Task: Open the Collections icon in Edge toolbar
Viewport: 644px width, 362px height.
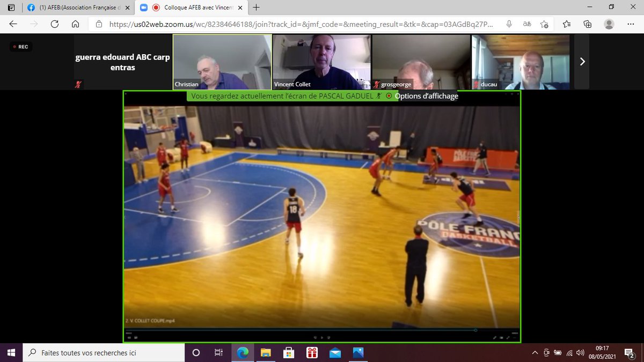Action: (x=587, y=24)
